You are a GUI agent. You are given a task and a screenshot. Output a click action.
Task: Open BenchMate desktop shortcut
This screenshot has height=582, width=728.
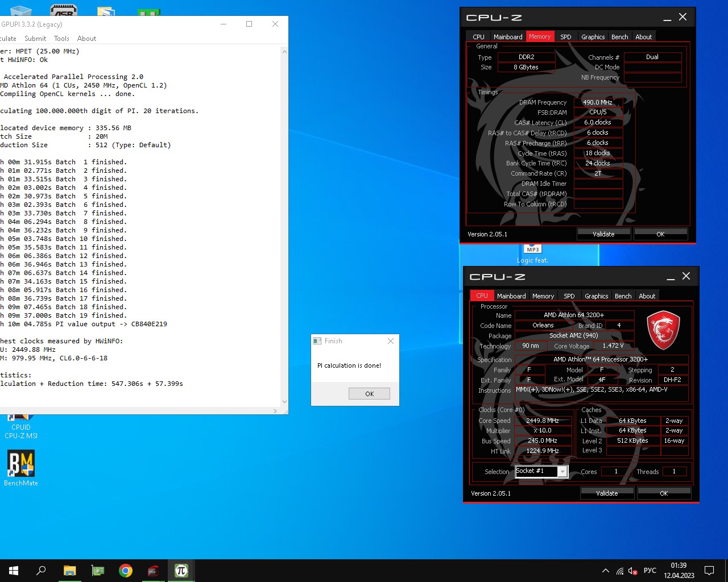(21, 468)
